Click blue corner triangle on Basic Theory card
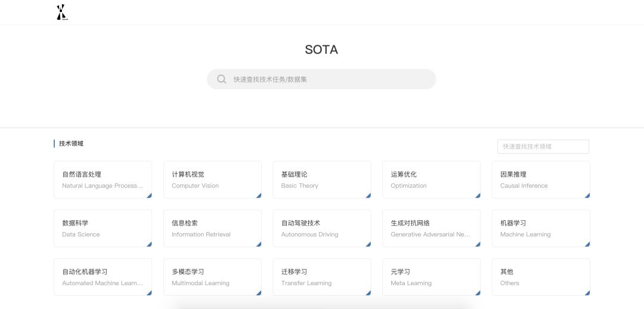 tap(369, 195)
